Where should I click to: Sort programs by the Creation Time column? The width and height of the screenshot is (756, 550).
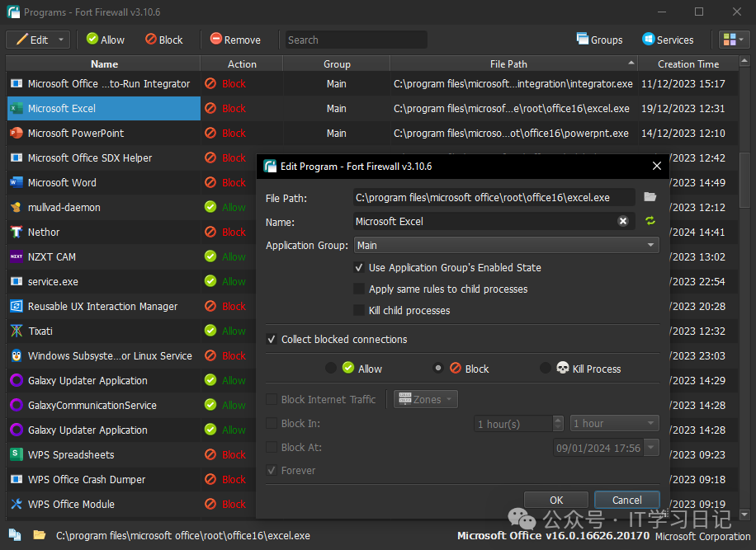687,63
